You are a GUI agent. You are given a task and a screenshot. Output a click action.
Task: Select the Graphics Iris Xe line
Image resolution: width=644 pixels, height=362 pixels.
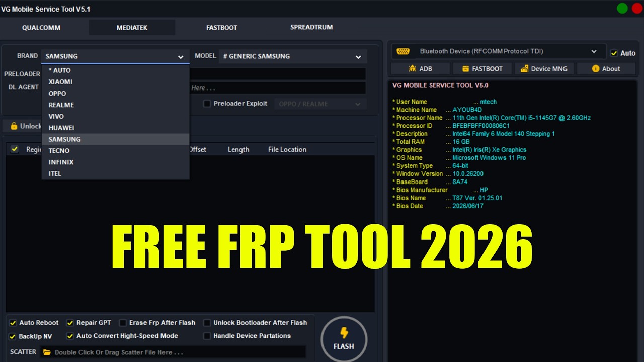click(x=459, y=150)
